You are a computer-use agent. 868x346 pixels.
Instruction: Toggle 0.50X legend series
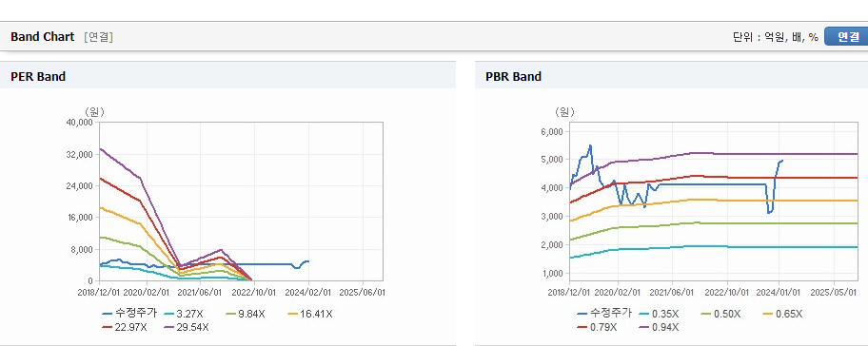pos(720,314)
